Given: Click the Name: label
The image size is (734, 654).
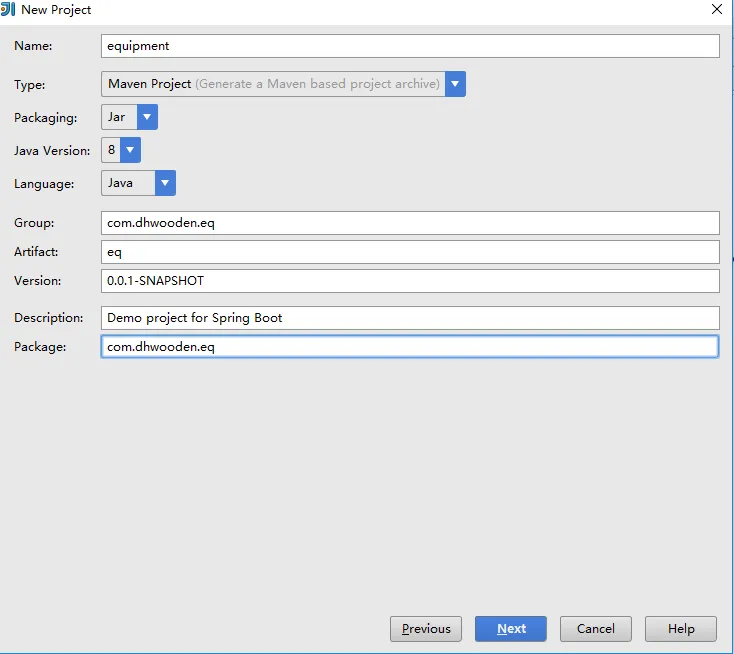Looking at the screenshot, I should pyautogui.click(x=33, y=46).
